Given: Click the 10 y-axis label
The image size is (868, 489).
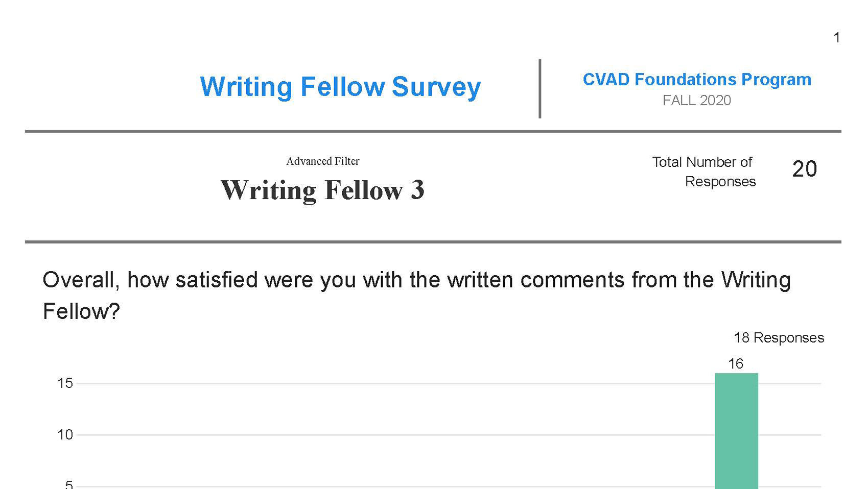Looking at the screenshot, I should [65, 435].
